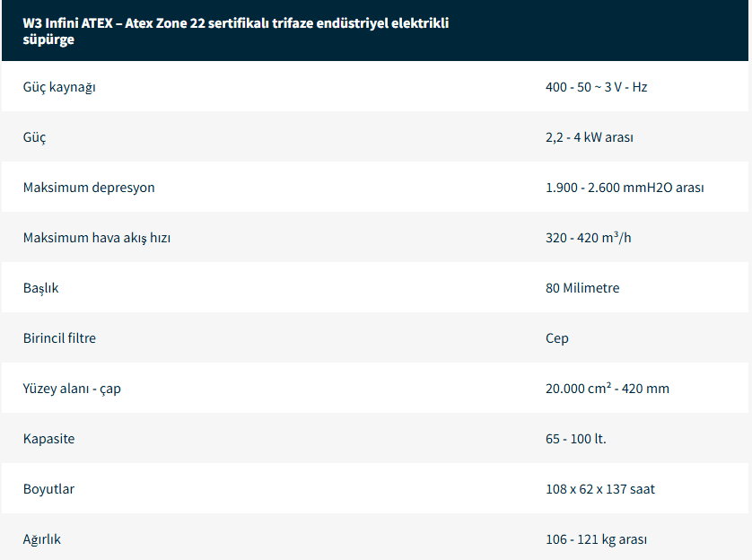Click the '106 - 121 kg arası' weight value

tap(596, 539)
